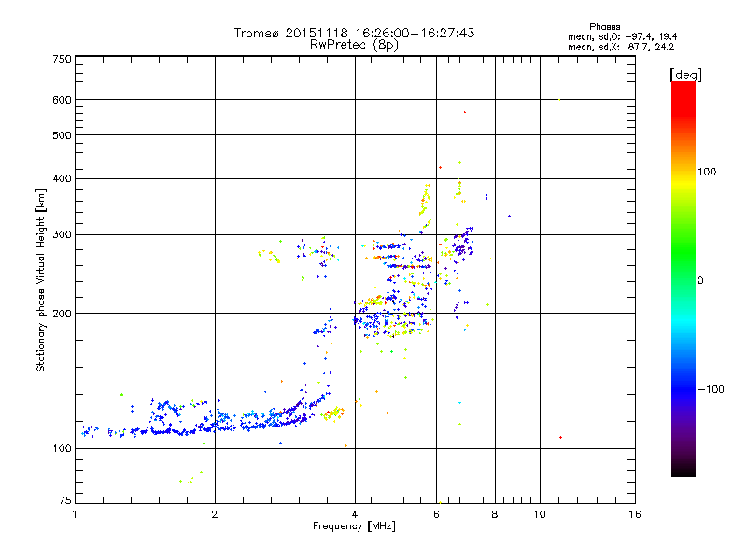The height and width of the screenshot is (560, 747).
Task: Click the x-axis tick label '4'
Action: (x=355, y=514)
